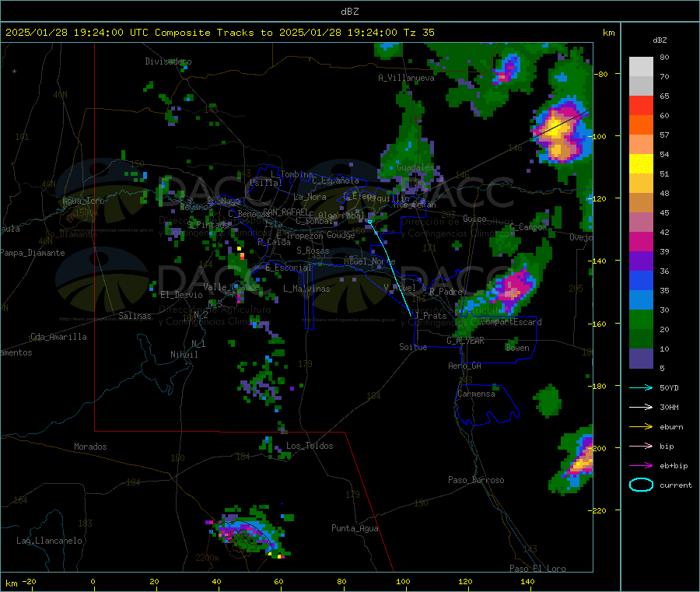Click the La_Nora map label
The height and width of the screenshot is (592, 700).
tap(310, 197)
